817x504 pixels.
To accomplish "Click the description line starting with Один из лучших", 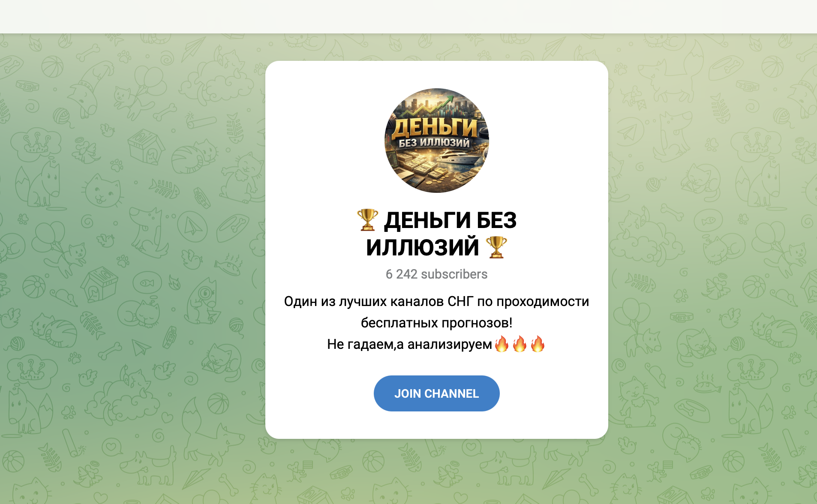I will point(436,302).
